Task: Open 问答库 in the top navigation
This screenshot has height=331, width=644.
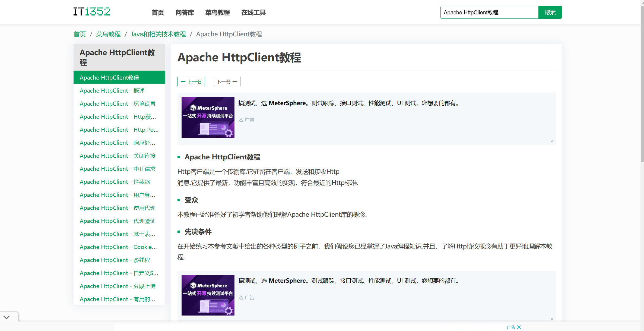Action: (185, 12)
